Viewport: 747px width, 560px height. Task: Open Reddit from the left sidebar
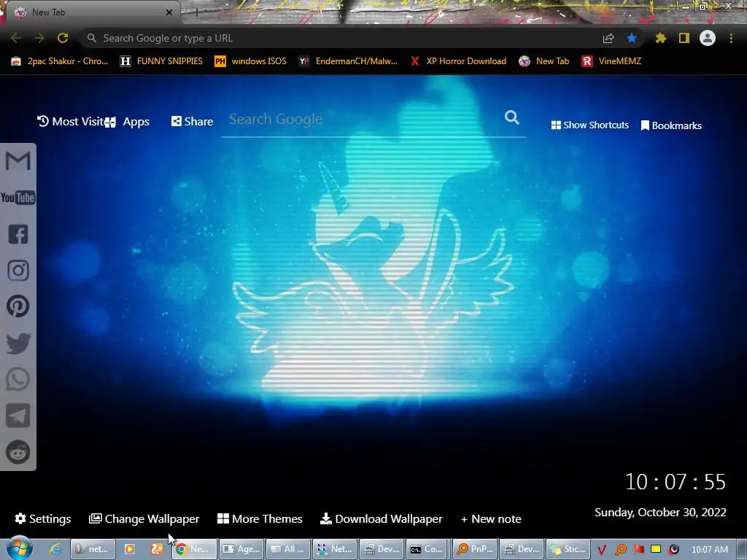click(x=18, y=452)
